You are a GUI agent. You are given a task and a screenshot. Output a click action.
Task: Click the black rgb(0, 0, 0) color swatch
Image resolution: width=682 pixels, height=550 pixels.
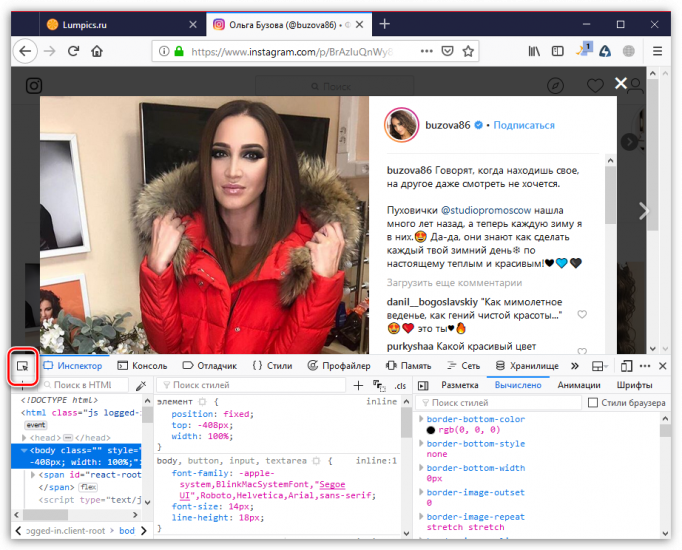pyautogui.click(x=431, y=430)
